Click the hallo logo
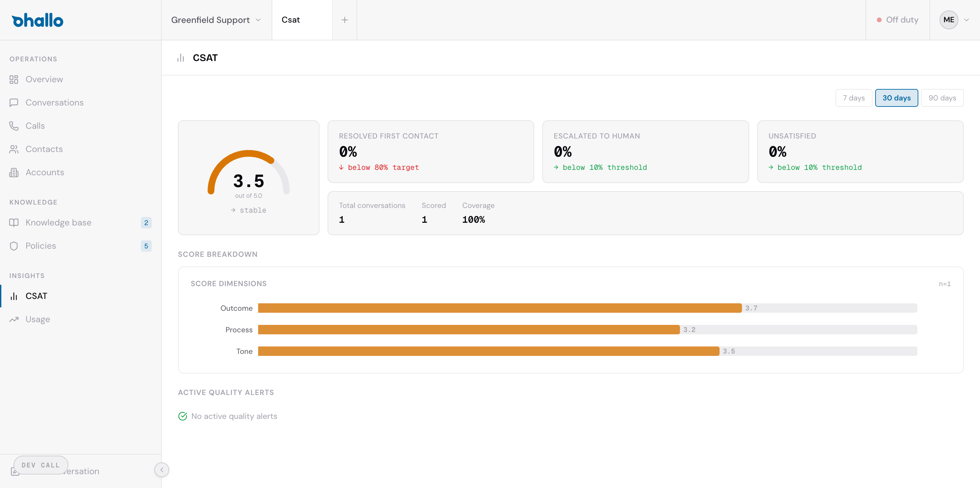Image resolution: width=980 pixels, height=488 pixels. [37, 20]
